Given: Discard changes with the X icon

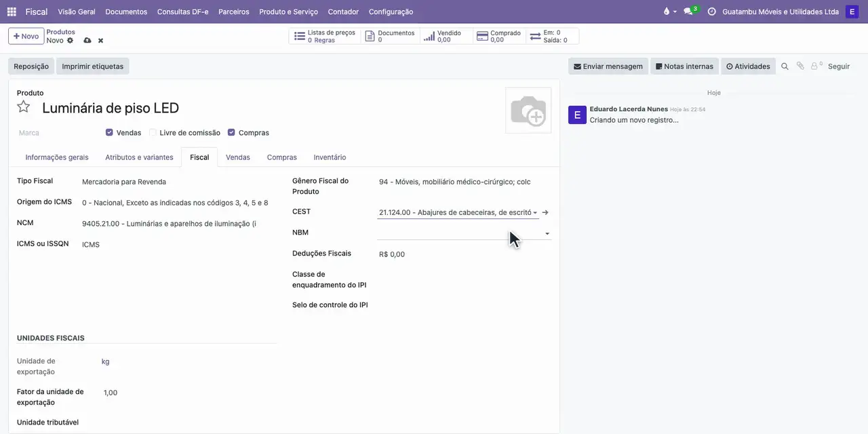Looking at the screenshot, I should click(100, 41).
